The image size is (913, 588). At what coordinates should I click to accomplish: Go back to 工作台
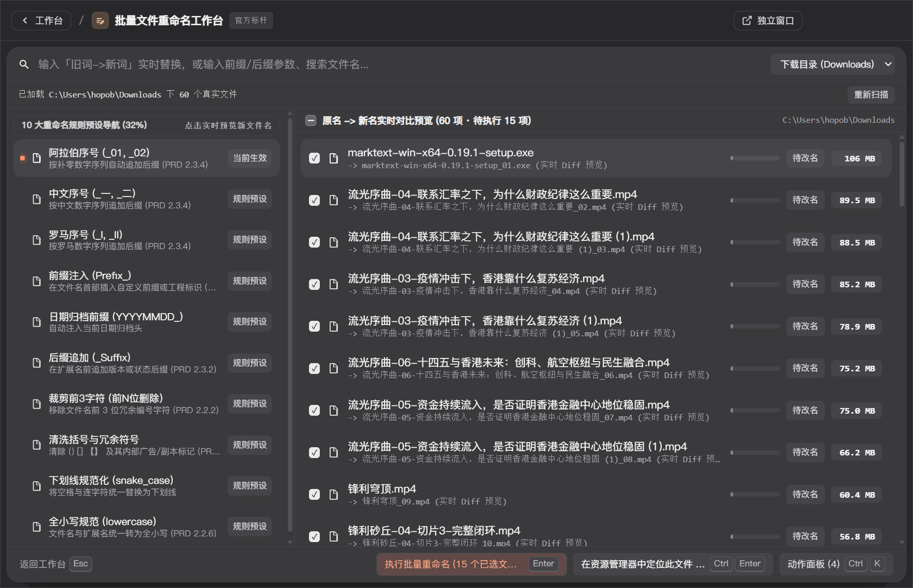pyautogui.click(x=41, y=21)
